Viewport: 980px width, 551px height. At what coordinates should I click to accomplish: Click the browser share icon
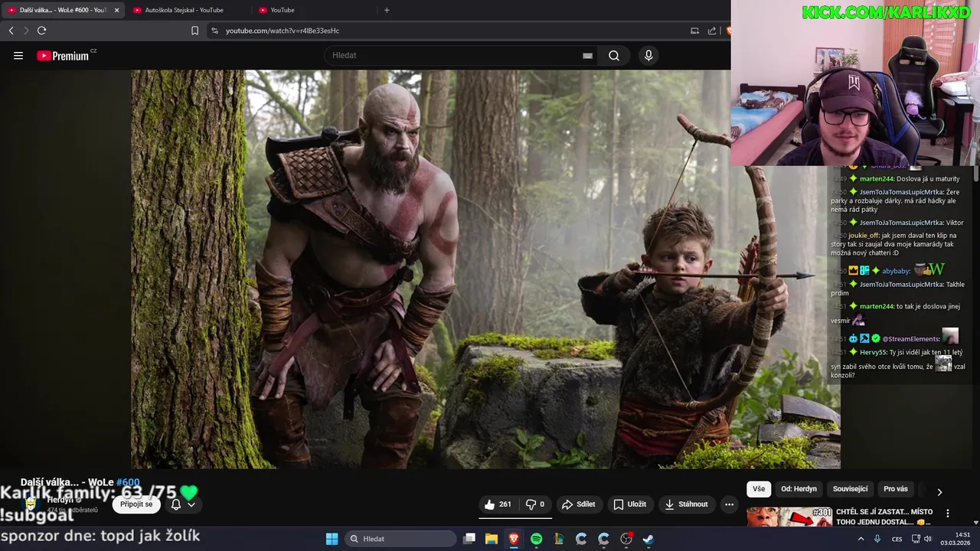[x=712, y=31]
